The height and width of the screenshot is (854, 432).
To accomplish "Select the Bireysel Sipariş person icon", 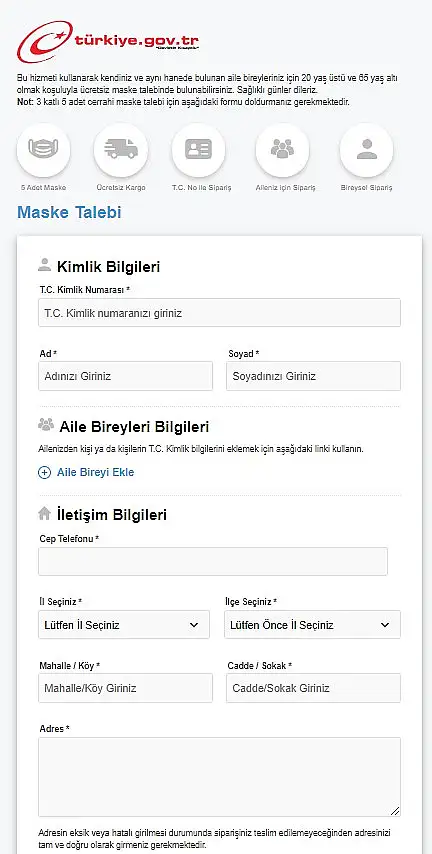I will 367,150.
